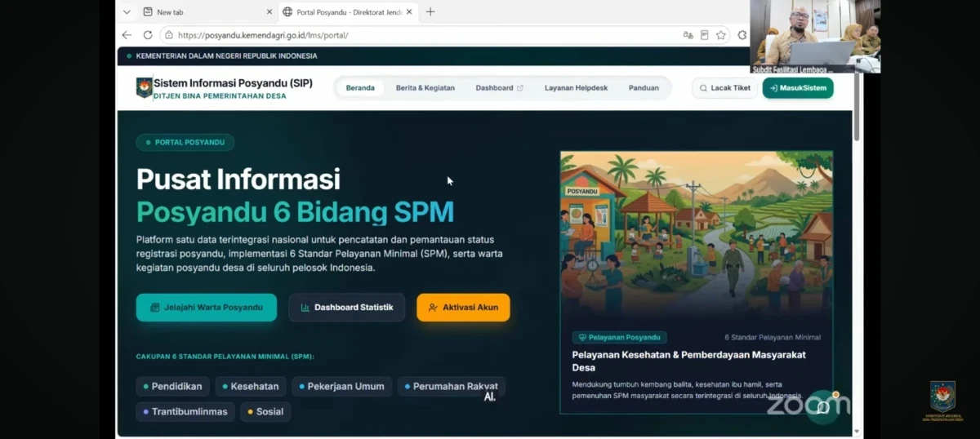Viewport: 980px width, 439px height.
Task: Select the Trantibumlinmas chip
Action: pos(185,411)
